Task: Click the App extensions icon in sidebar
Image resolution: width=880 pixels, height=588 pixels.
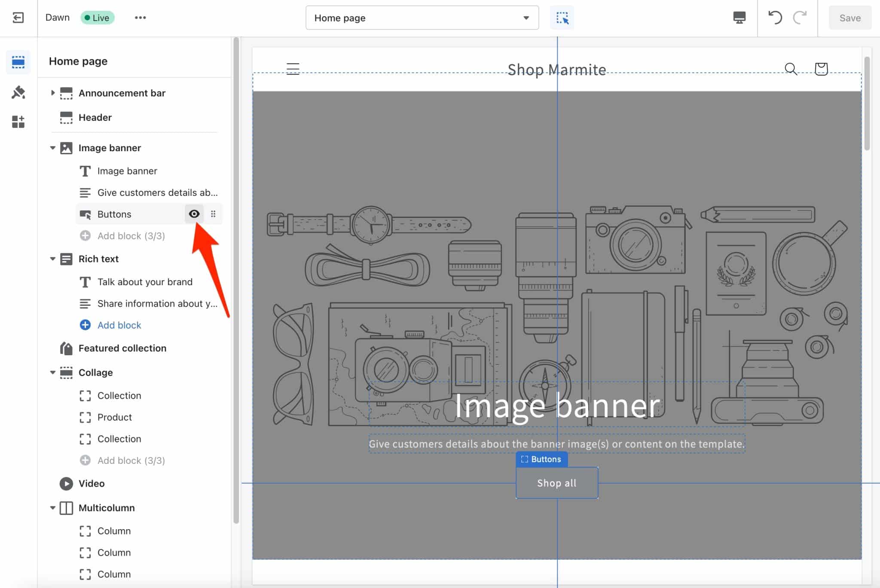Action: click(x=18, y=121)
